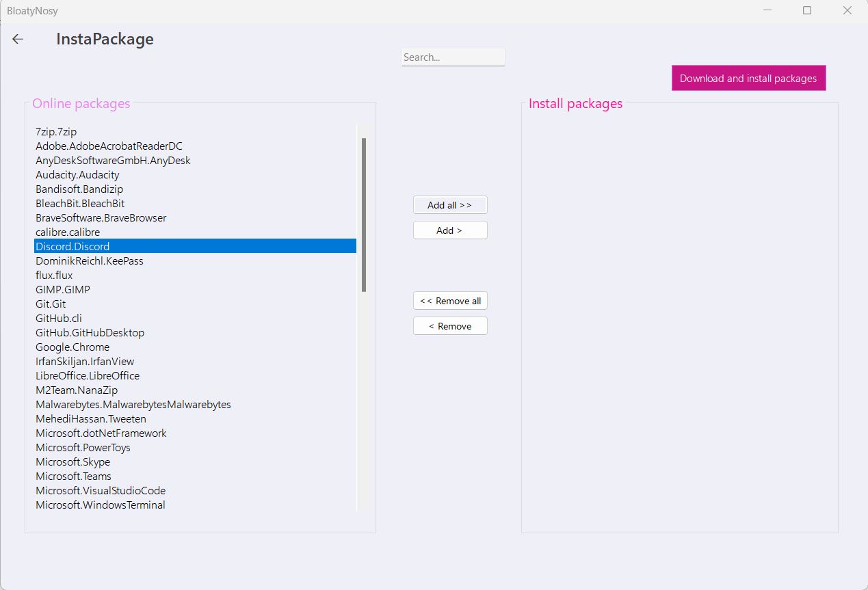Click the Search input field

click(x=453, y=57)
